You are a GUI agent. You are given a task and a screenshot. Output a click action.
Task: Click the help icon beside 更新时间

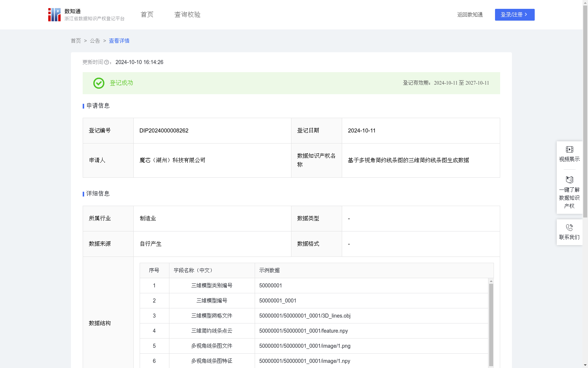(107, 63)
